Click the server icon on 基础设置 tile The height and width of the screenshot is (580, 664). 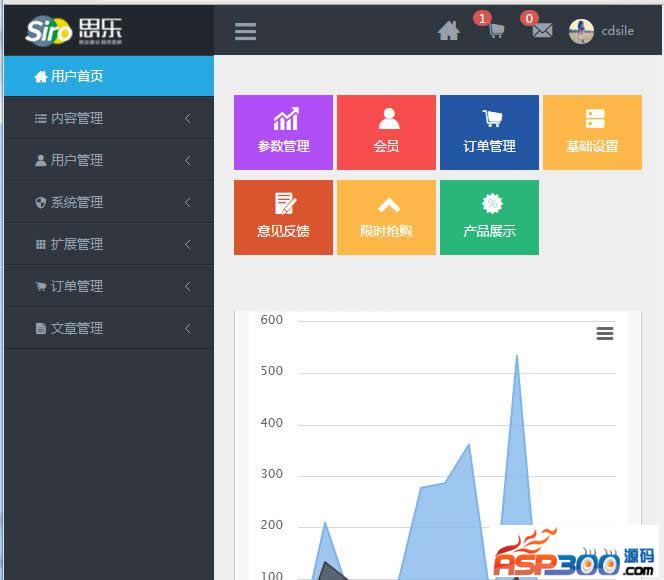595,119
